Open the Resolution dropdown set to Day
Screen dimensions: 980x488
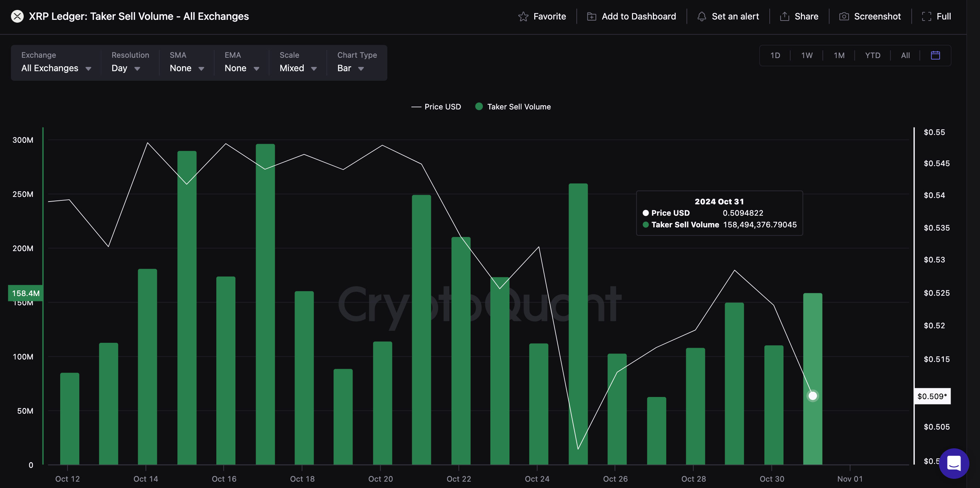click(126, 68)
